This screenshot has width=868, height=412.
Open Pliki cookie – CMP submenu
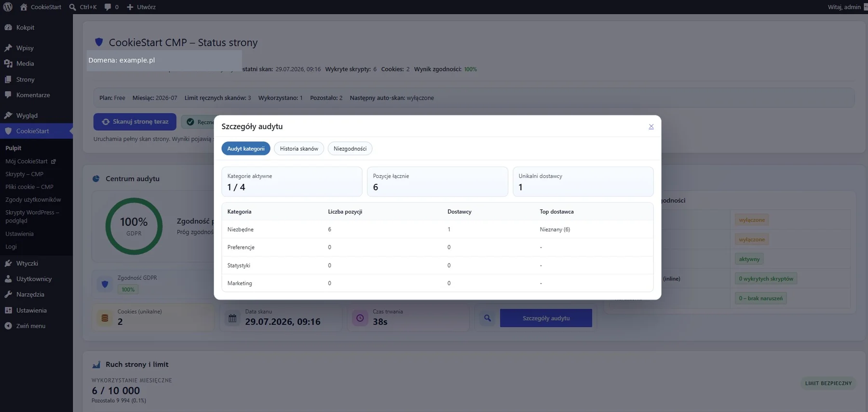29,187
